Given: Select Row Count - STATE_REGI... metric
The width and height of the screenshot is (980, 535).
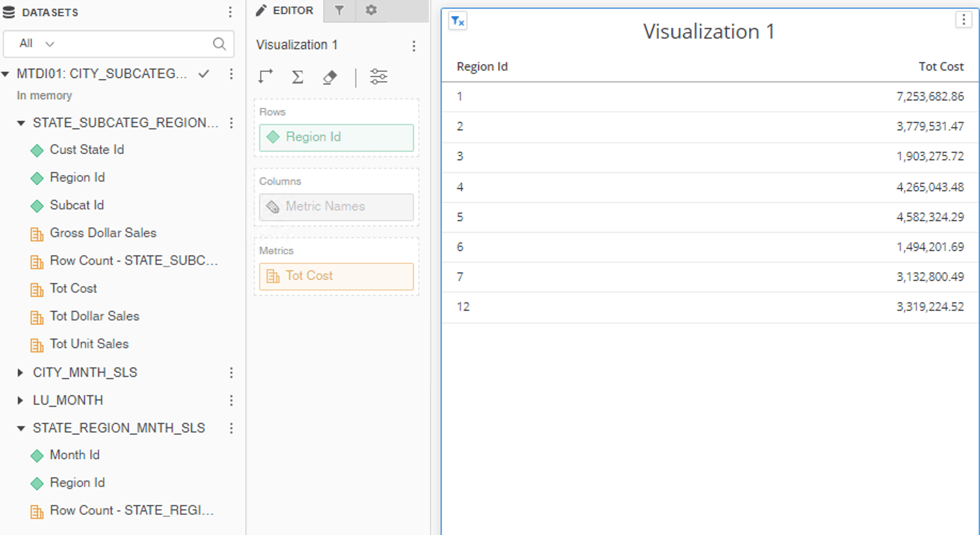Looking at the screenshot, I should click(x=122, y=511).
